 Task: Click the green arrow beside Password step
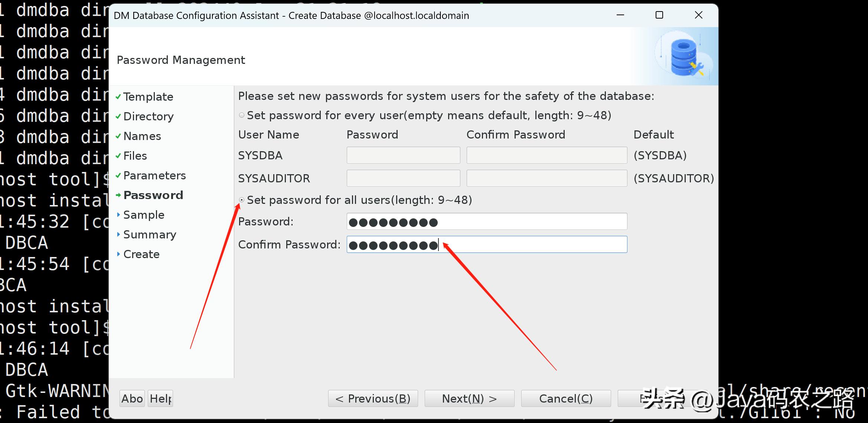coord(118,195)
